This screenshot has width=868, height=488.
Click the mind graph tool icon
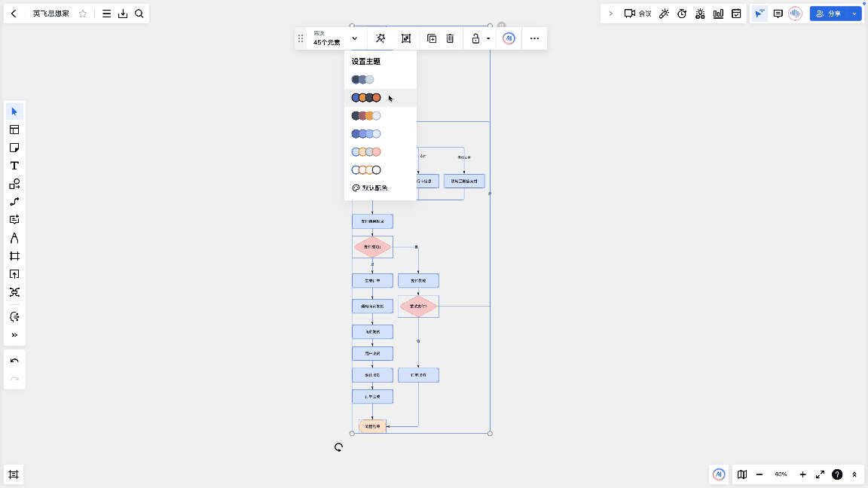[14, 292]
